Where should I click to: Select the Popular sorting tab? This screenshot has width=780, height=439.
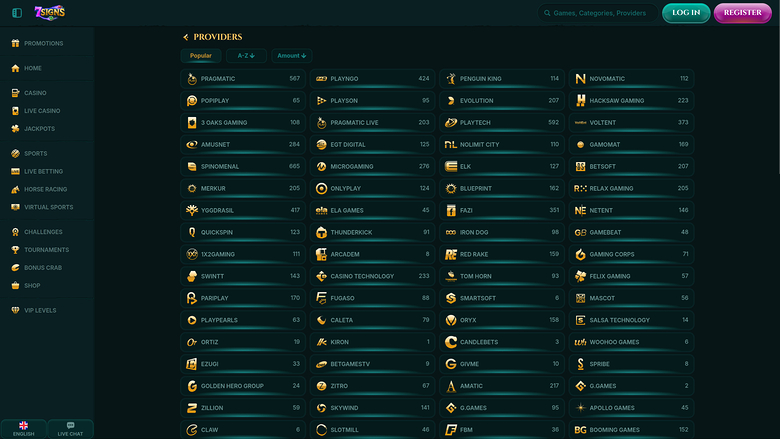click(201, 56)
